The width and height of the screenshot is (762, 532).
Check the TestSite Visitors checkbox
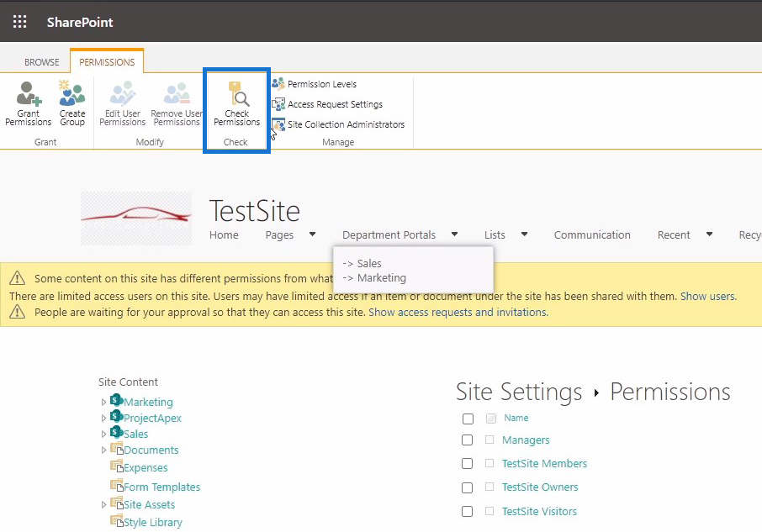467,511
